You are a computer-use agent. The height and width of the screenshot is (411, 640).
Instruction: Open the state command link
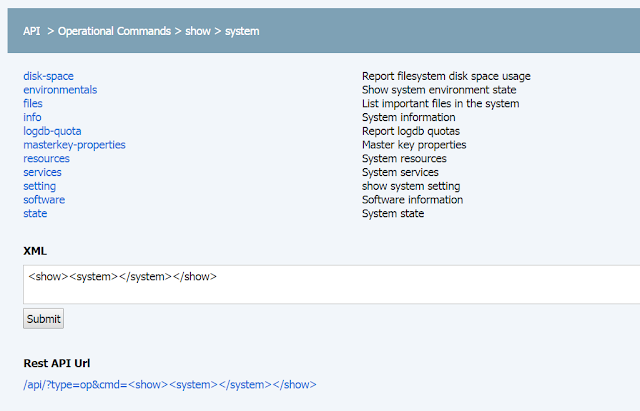pos(35,213)
